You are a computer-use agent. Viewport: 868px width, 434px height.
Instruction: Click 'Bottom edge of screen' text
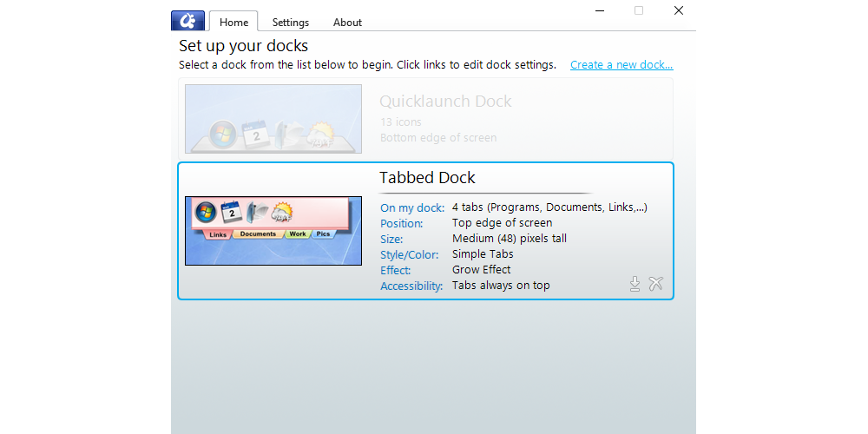pos(438,137)
